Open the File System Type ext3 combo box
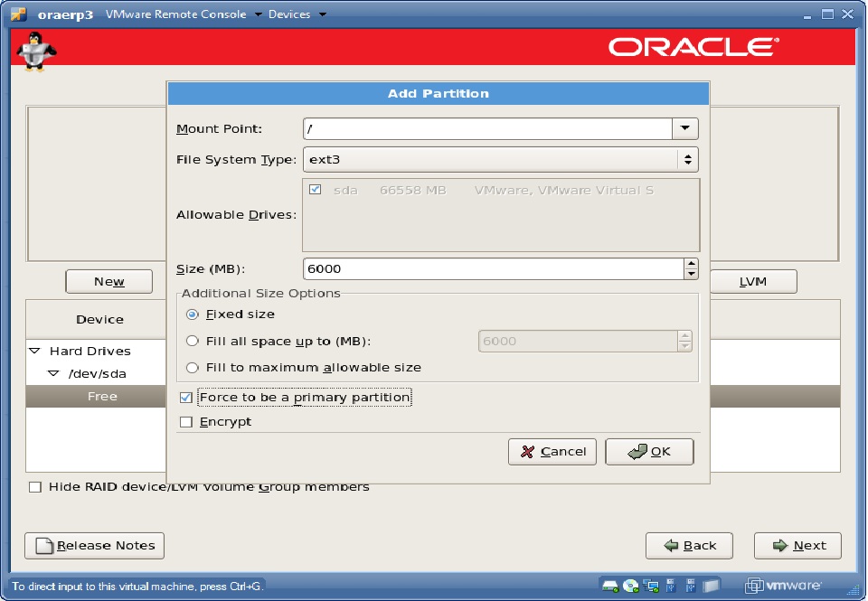This screenshot has height=601, width=868. tap(500, 159)
